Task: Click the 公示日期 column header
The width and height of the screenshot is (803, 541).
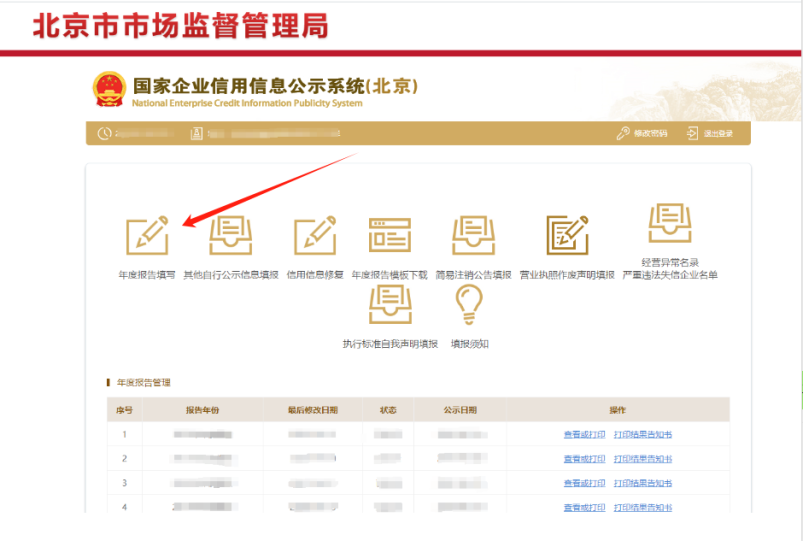Action: [x=460, y=410]
